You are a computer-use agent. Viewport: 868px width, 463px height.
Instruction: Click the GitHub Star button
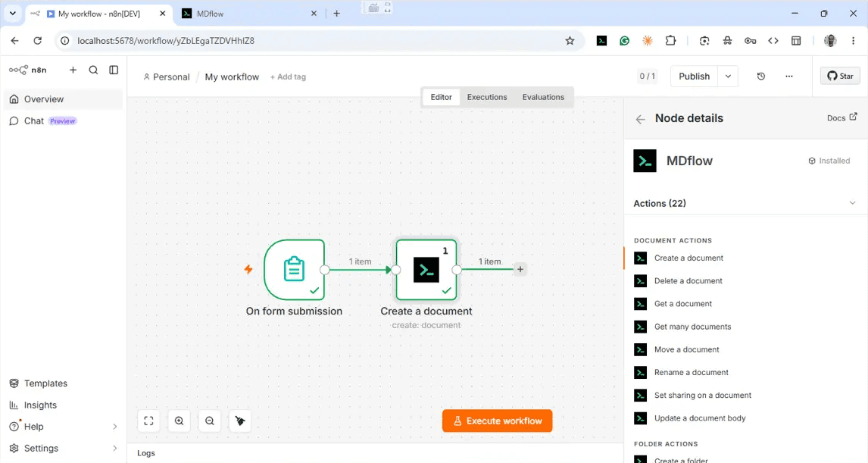tap(840, 76)
